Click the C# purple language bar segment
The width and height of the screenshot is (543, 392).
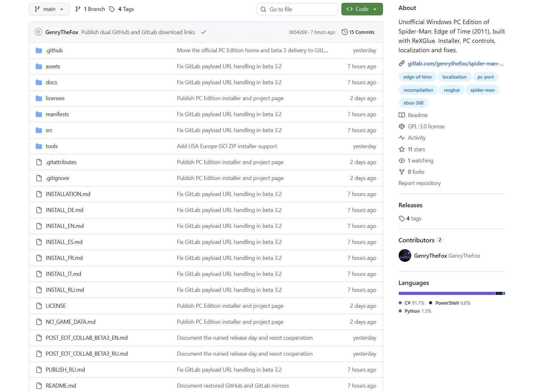tap(447, 293)
